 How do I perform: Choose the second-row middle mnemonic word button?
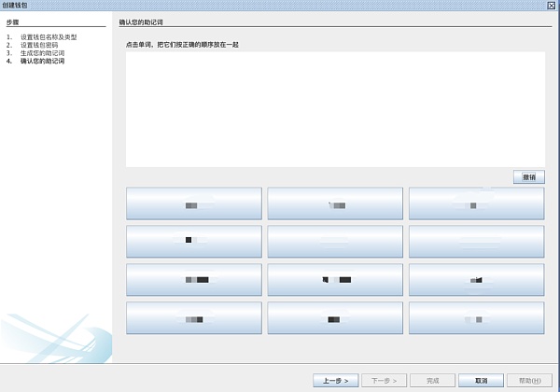335,242
